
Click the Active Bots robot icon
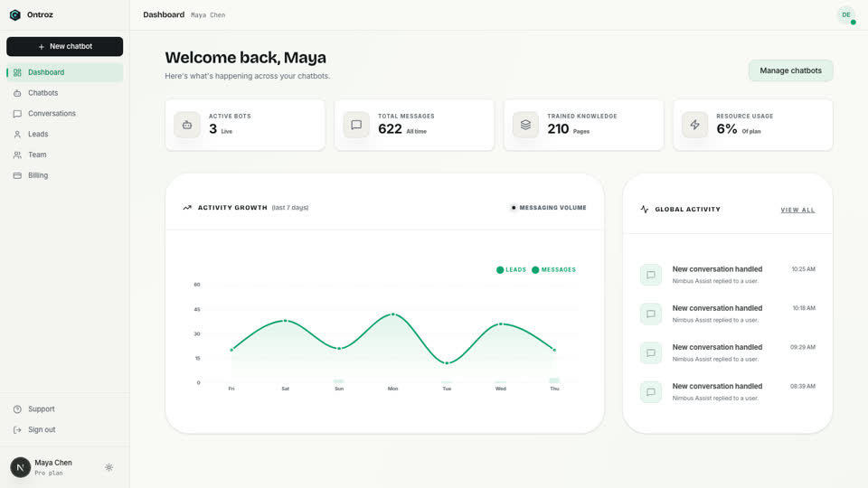coord(187,125)
